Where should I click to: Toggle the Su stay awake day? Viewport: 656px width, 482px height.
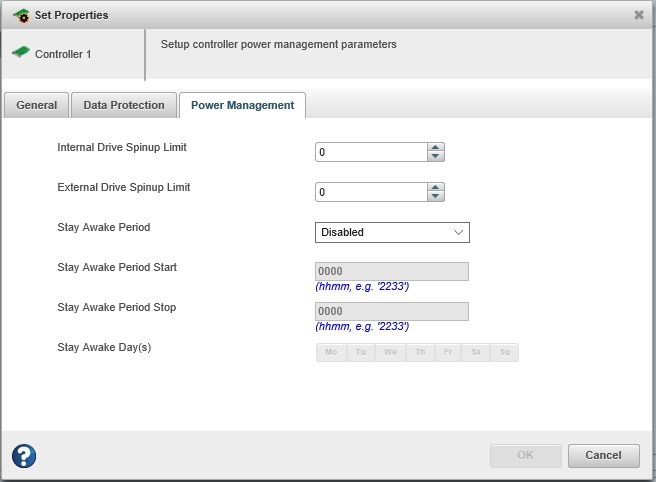pos(504,352)
